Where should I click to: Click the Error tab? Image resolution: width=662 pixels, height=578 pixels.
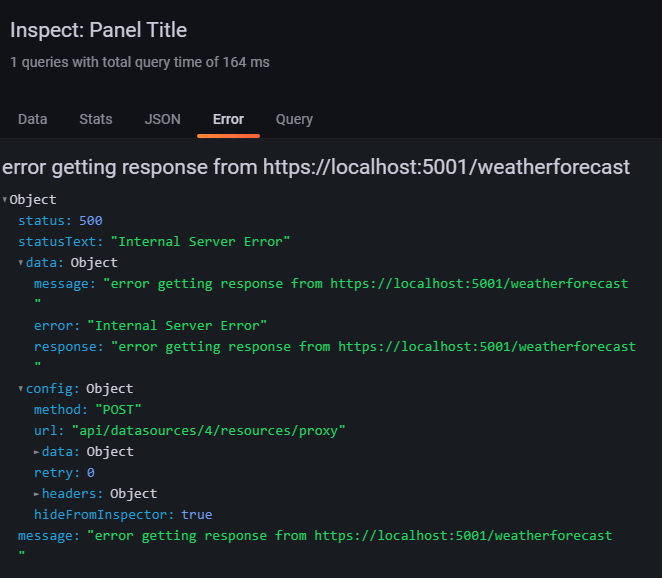click(x=228, y=119)
